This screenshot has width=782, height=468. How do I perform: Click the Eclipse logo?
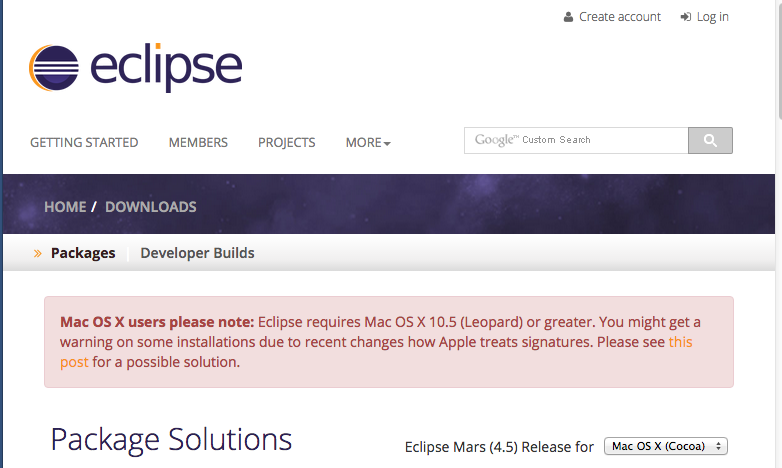[135, 68]
